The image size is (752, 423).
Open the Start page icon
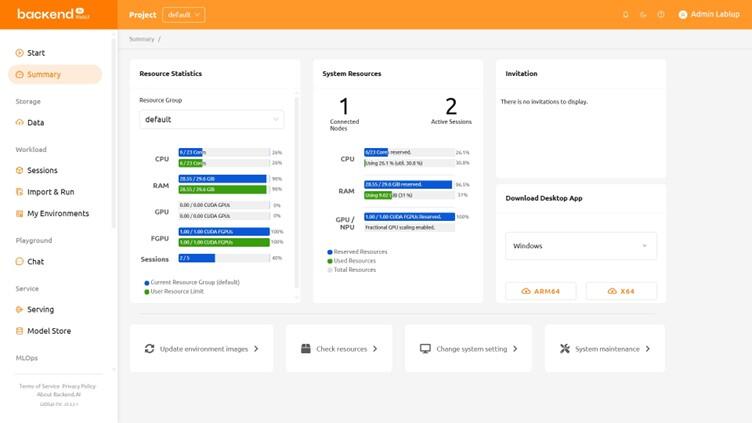pos(19,53)
